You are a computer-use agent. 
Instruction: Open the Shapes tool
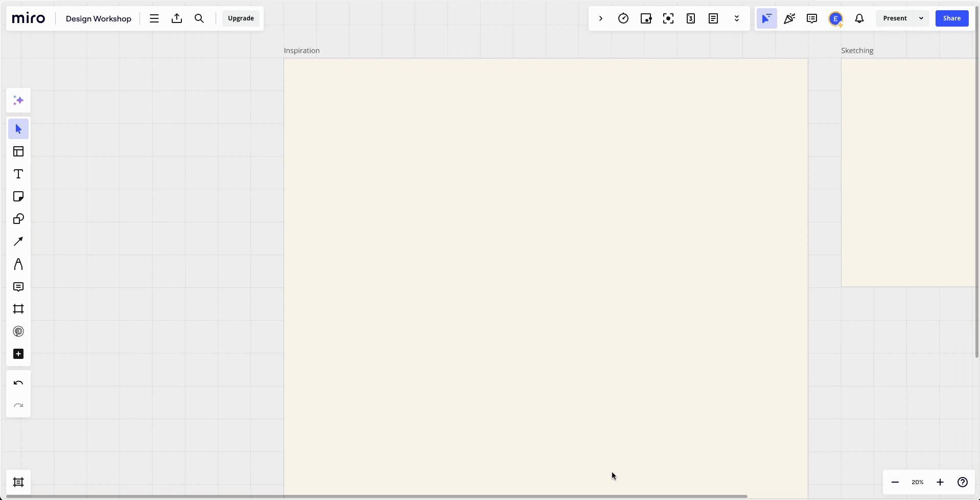pos(18,219)
